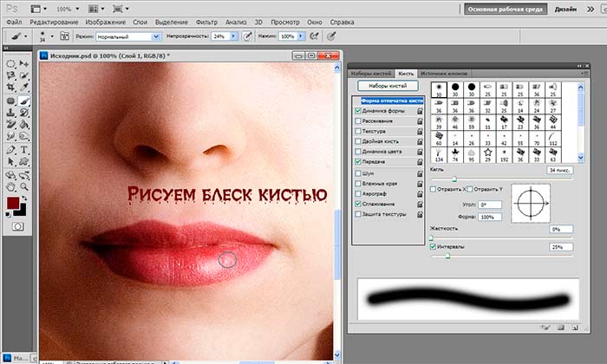The height and width of the screenshot is (364, 607).
Task: Enable Двойная кисть checkbox
Action: pyautogui.click(x=358, y=141)
